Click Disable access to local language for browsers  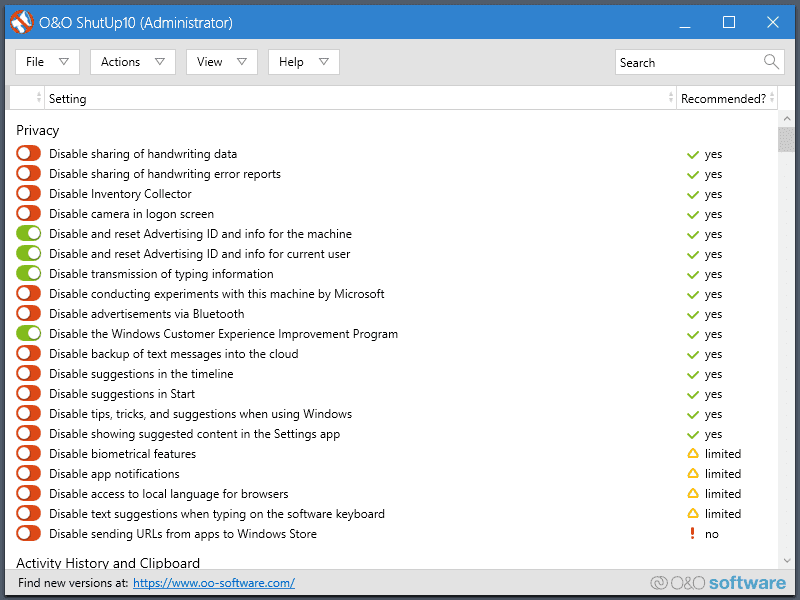168,493
